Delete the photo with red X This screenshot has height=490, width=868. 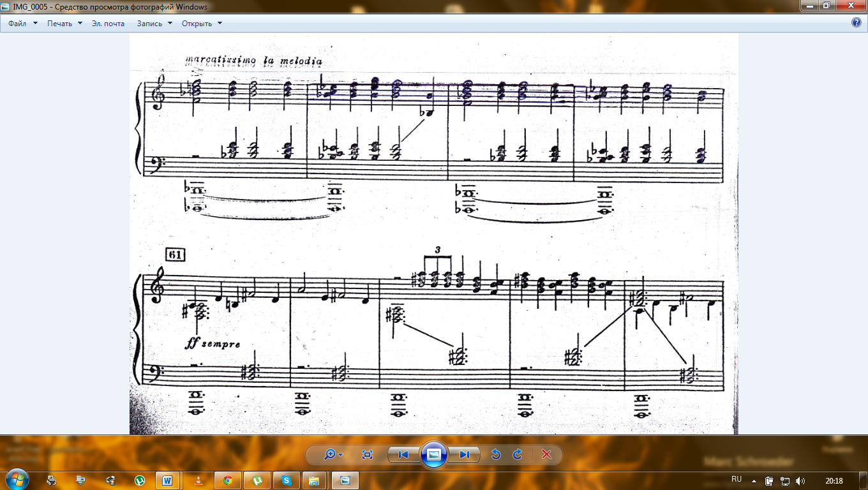[x=546, y=454]
